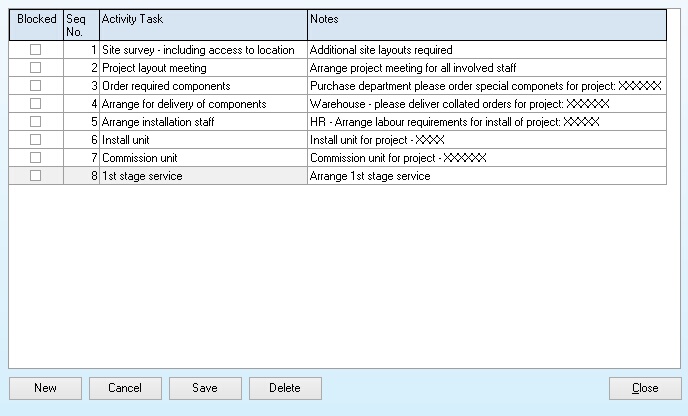Toggle Blocked checkbox for Project layout meeting
Image resolution: width=688 pixels, height=416 pixels.
(36, 68)
